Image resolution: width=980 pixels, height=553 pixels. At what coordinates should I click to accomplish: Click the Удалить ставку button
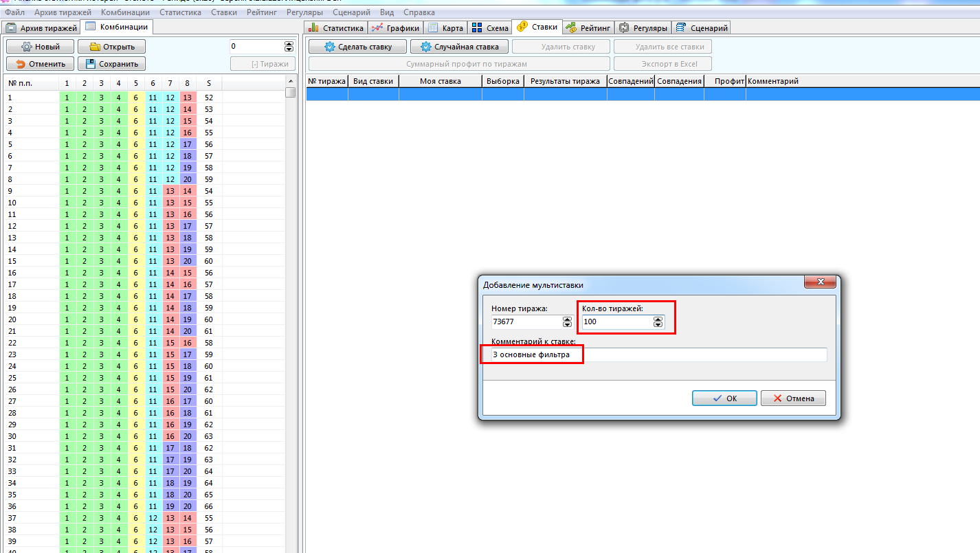[x=561, y=47]
